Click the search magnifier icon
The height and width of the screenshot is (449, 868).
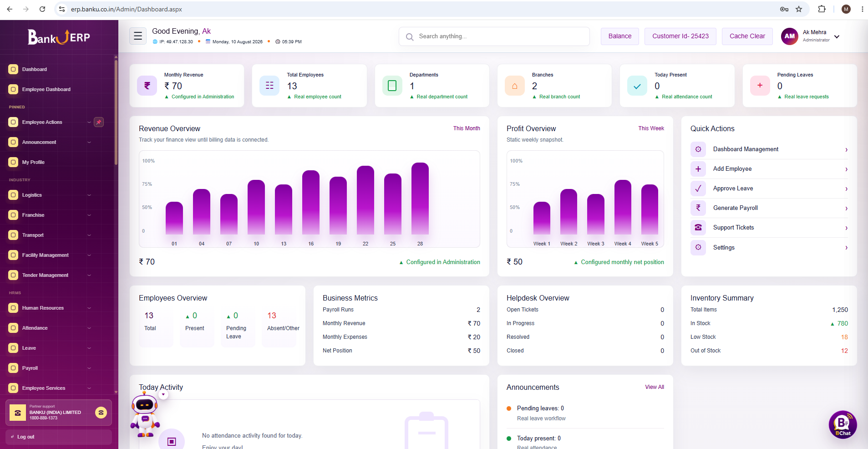coord(410,37)
